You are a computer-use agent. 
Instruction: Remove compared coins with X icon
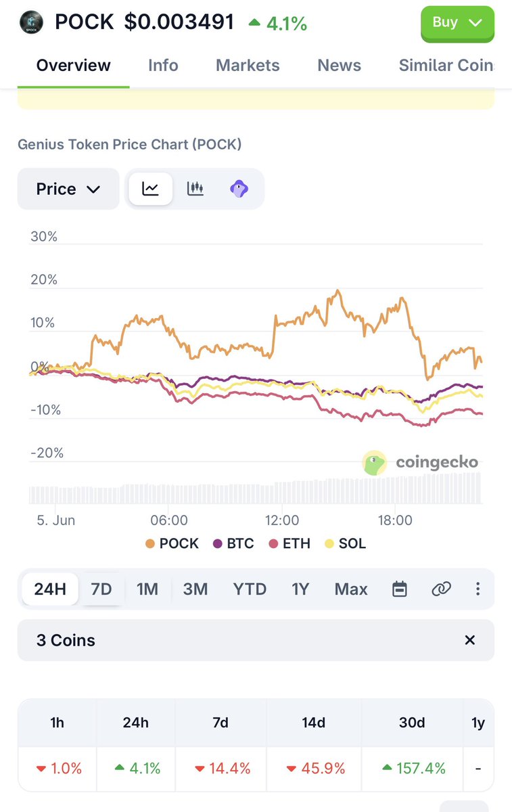pyautogui.click(x=470, y=640)
